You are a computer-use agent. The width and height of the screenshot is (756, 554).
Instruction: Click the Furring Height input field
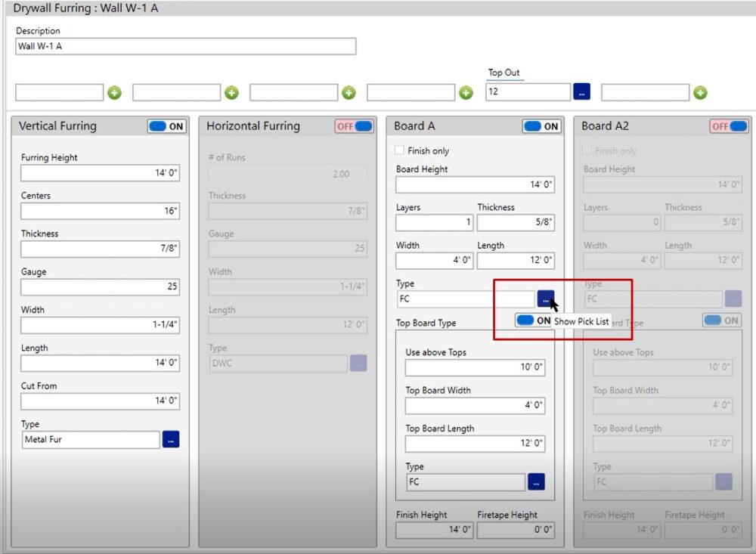tap(100, 172)
